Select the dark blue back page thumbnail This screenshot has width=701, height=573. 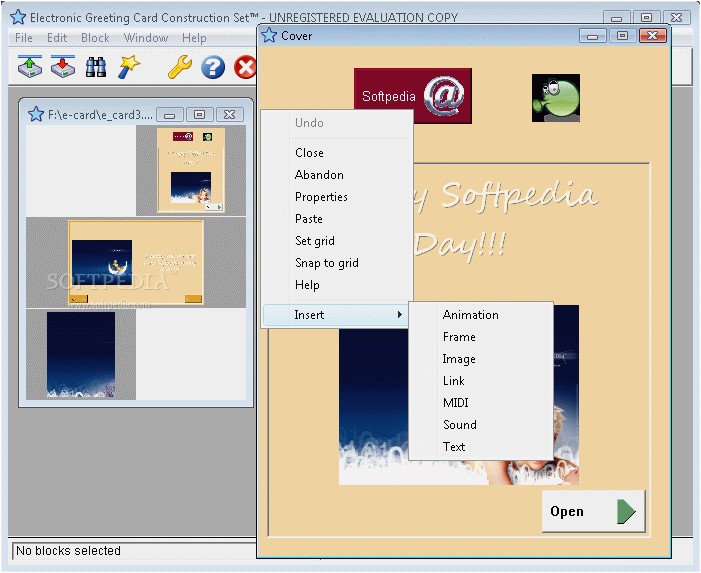pyautogui.click(x=81, y=354)
